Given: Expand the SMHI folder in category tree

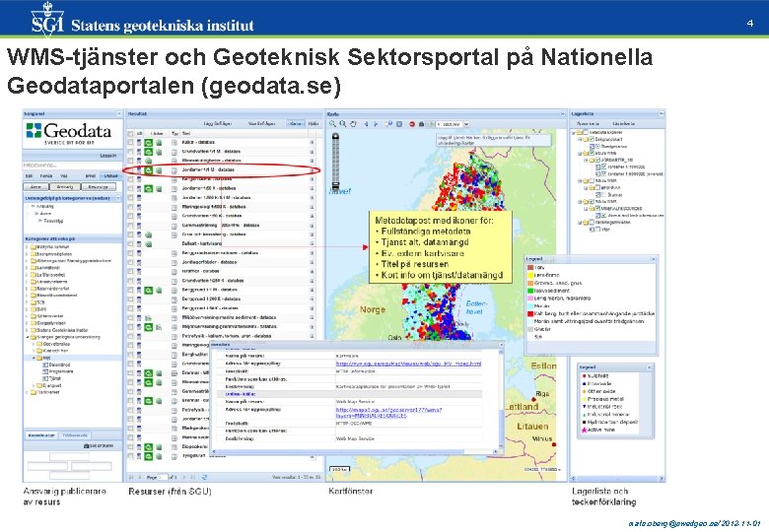Looking at the screenshot, I should (28, 309).
